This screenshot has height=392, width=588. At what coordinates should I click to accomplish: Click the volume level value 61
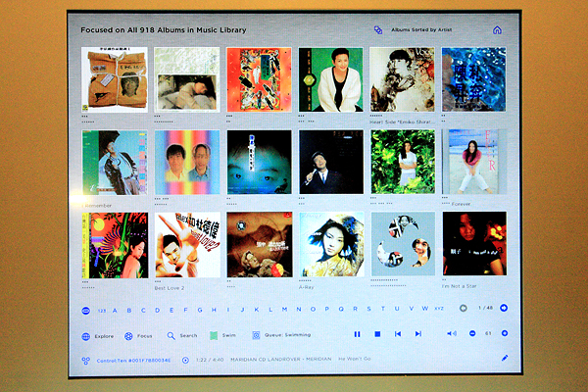coord(488,333)
